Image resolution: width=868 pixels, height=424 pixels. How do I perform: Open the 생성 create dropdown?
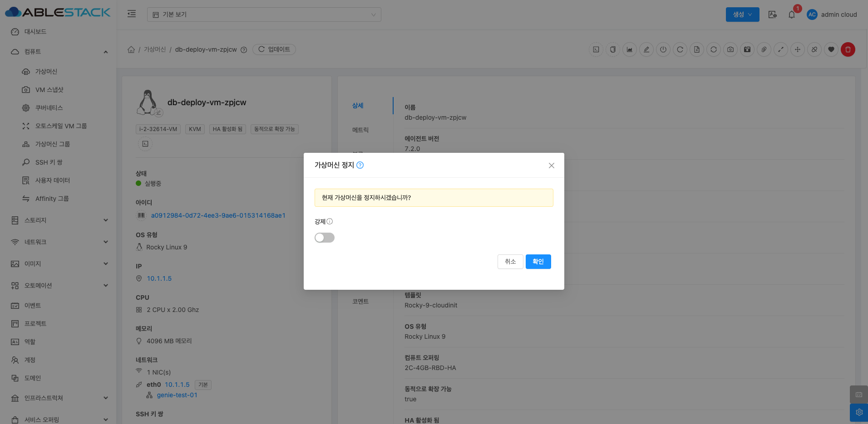point(742,15)
